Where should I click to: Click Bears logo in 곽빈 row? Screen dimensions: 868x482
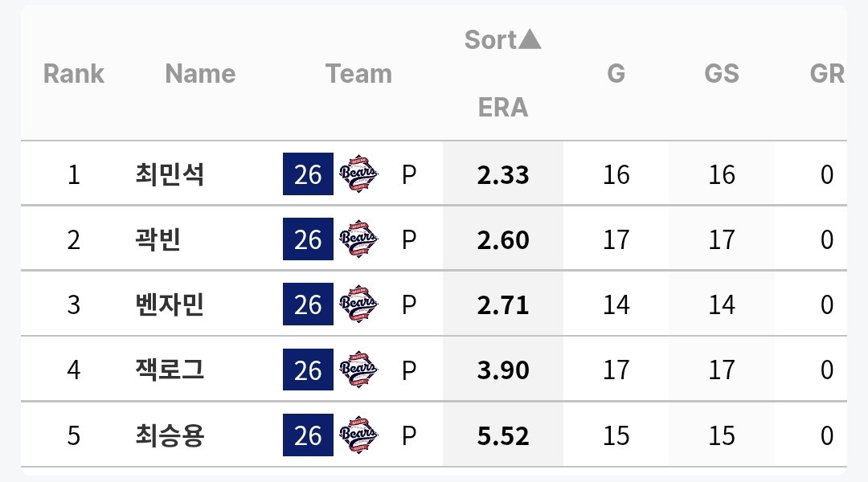[x=358, y=239]
